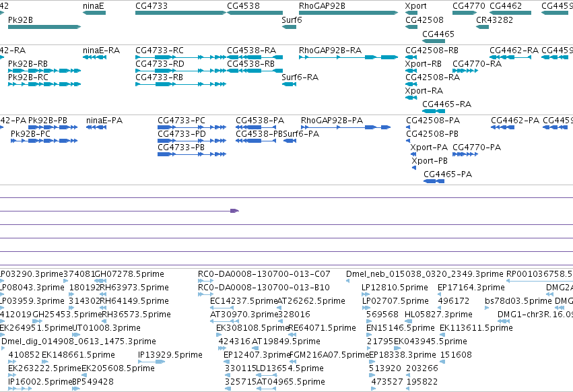The image size is (573, 392).
Task: Click the Pk92B-RB transcript label
Action: pyautogui.click(x=28, y=63)
